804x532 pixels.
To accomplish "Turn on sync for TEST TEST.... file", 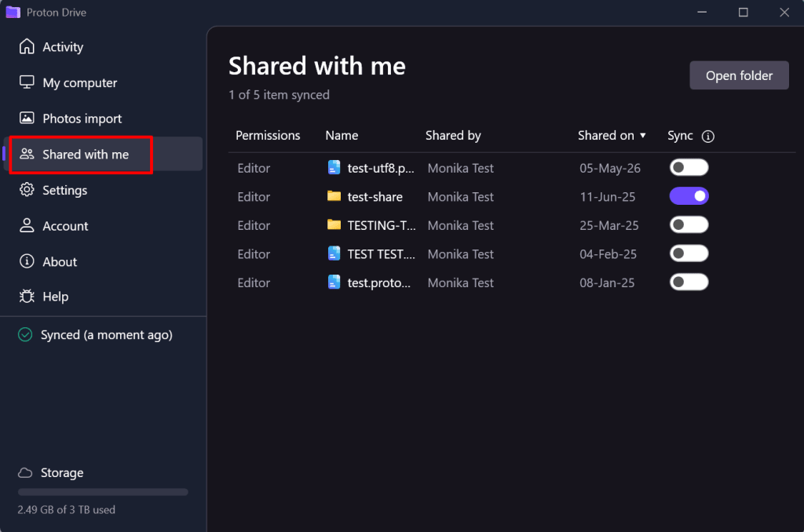I will pyautogui.click(x=689, y=253).
